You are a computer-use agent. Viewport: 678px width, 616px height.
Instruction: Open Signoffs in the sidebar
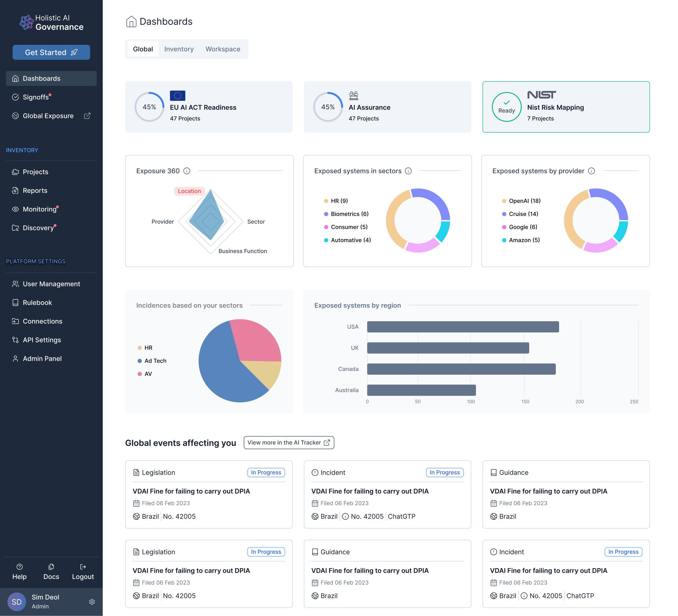point(35,97)
